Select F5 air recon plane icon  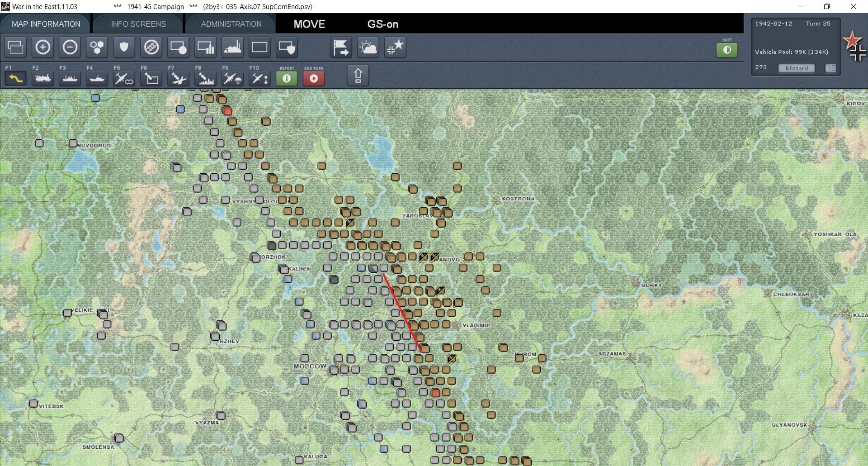(124, 78)
